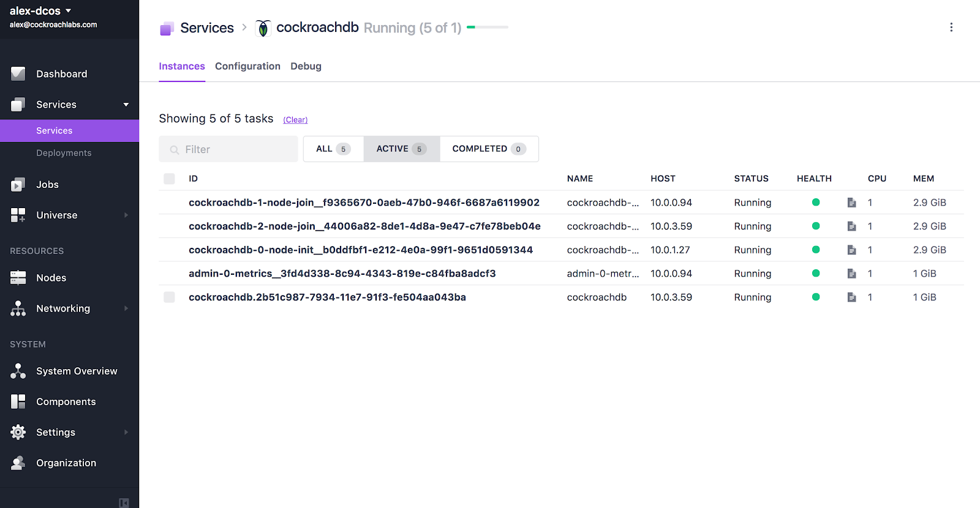The width and height of the screenshot is (980, 508).
Task: Toggle the select-all tasks checkbox
Action: 170,179
